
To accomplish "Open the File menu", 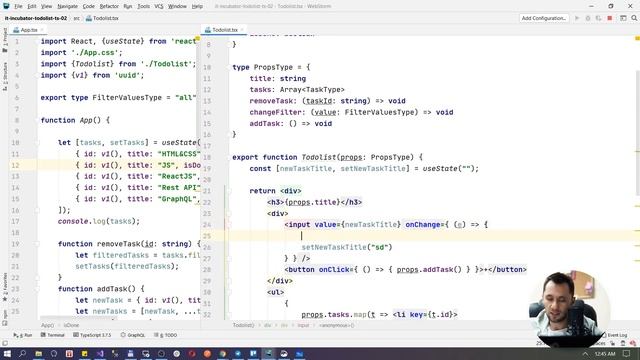I will pos(18,6).
